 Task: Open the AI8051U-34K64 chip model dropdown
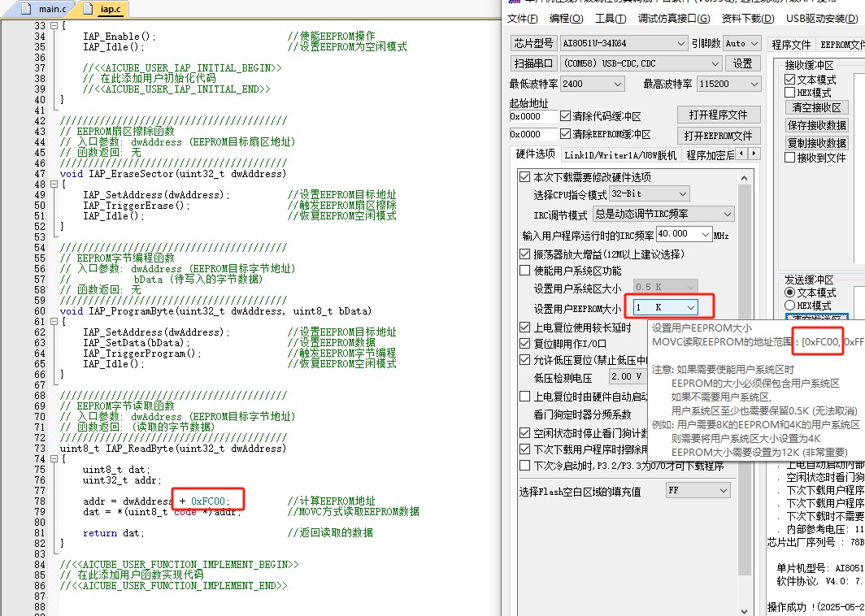624,43
